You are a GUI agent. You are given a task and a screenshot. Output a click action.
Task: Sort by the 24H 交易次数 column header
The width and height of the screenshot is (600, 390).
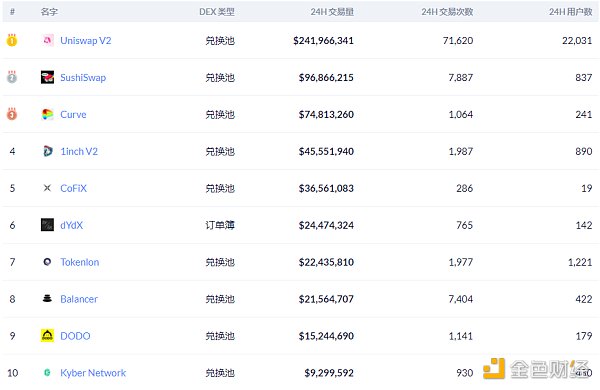(447, 12)
